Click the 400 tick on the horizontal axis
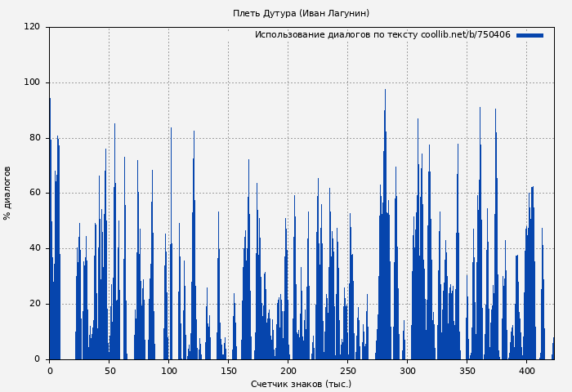This screenshot has width=572, height=392. 526,371
